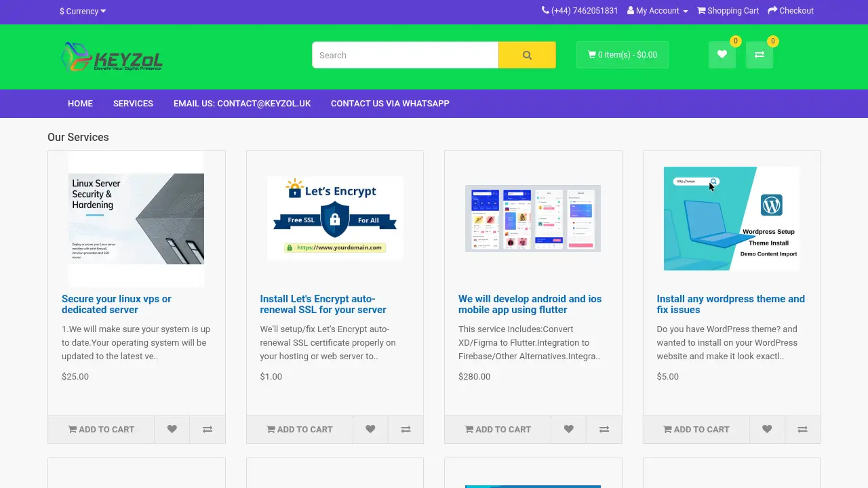The height and width of the screenshot is (488, 868).
Task: Open Linux Server Security & Hardening thumbnail
Action: pyautogui.click(x=136, y=219)
